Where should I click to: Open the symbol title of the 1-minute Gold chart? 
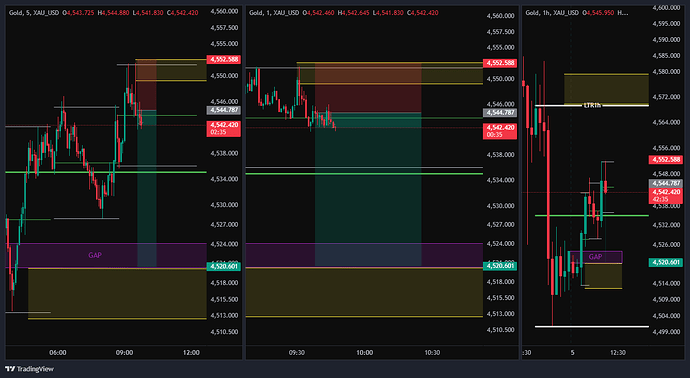tap(274, 13)
